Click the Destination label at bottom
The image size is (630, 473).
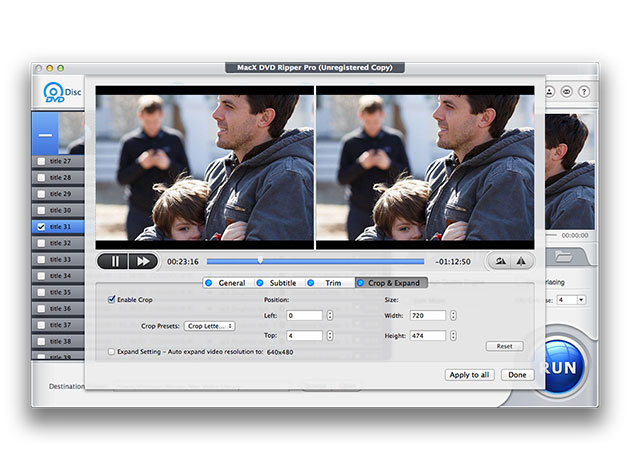click(67, 387)
